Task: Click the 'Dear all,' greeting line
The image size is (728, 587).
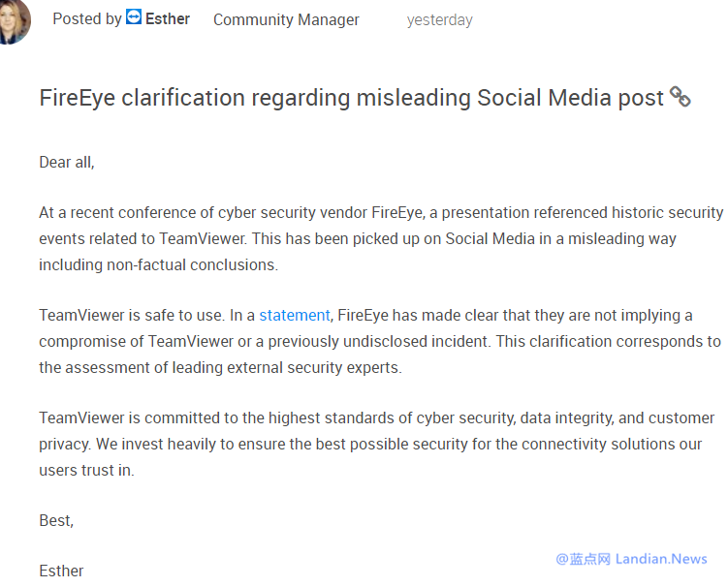Action: [x=67, y=163]
